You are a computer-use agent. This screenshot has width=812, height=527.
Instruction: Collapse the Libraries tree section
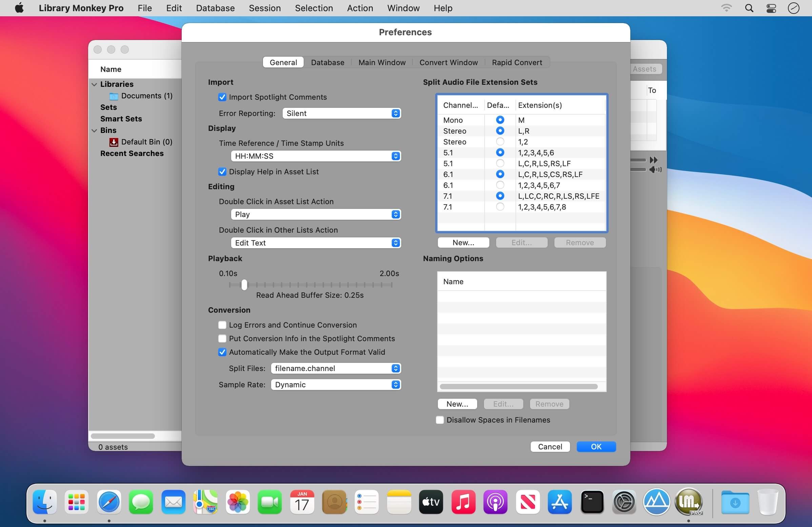(95, 84)
